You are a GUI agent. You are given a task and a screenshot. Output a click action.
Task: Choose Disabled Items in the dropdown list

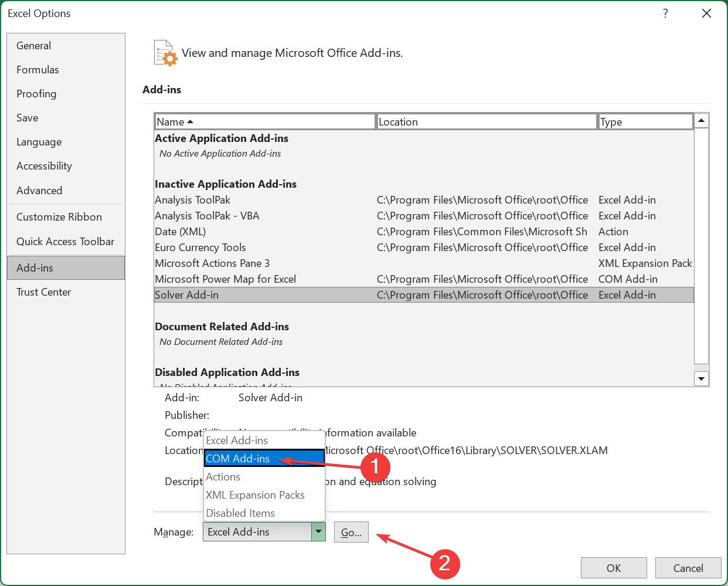pos(240,513)
